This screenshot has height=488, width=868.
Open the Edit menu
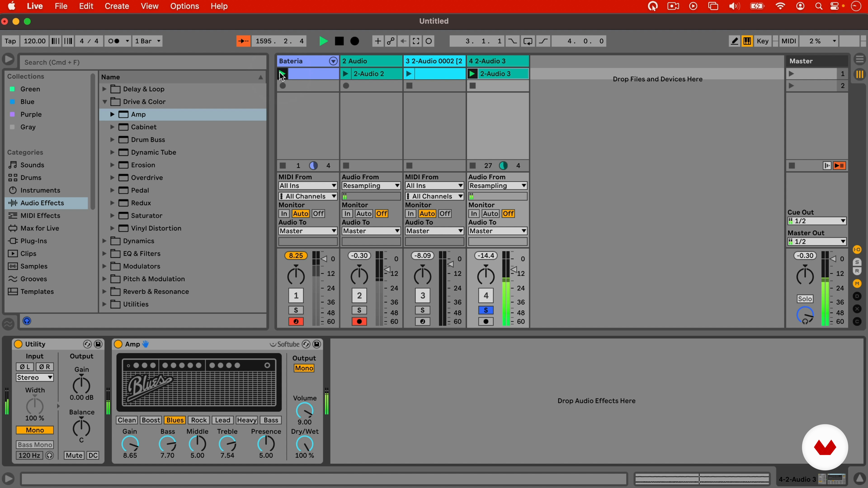coord(86,6)
